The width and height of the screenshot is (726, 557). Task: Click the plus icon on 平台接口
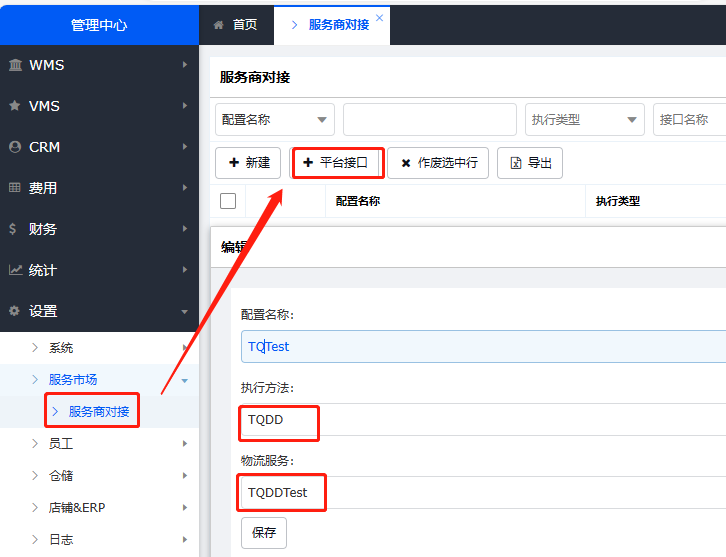tap(308, 163)
